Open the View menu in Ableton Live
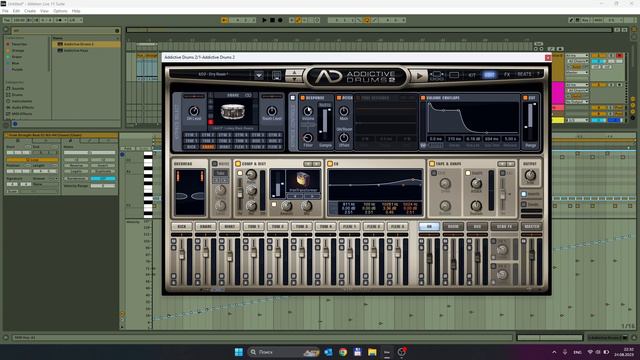The image size is (640, 360). point(44,11)
